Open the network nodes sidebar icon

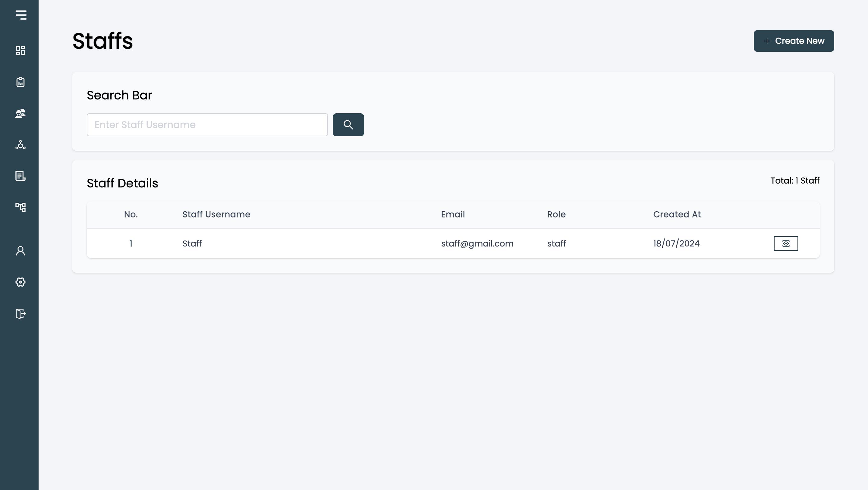20,145
